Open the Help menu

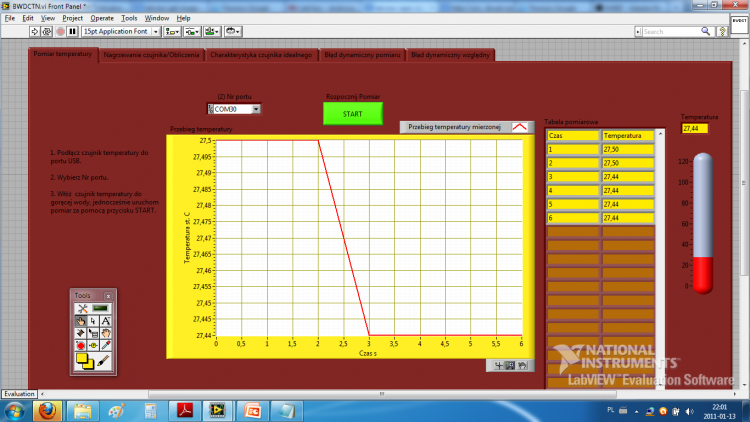tap(183, 18)
